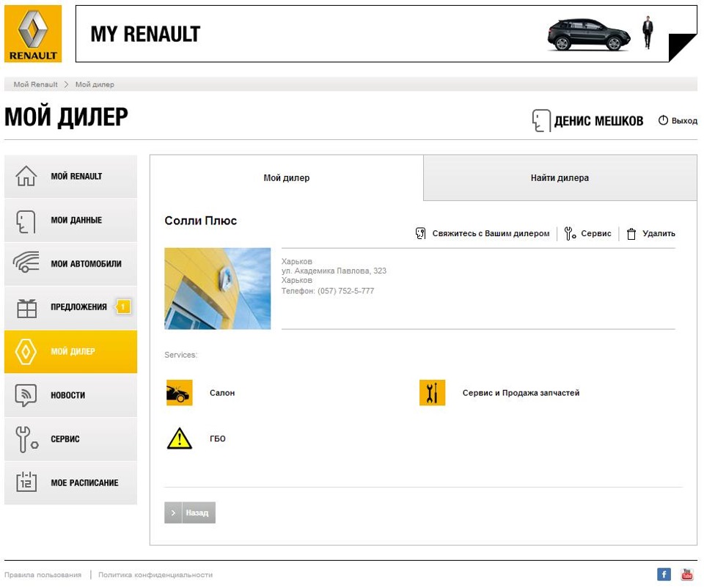Click the car outline icon in sidebar
The height and width of the screenshot is (588, 704).
click(26, 262)
